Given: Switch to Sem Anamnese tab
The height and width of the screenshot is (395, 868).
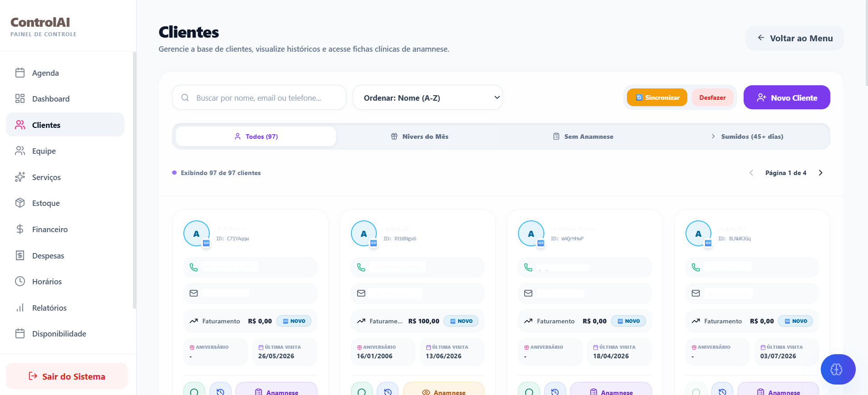Looking at the screenshot, I should click(583, 136).
